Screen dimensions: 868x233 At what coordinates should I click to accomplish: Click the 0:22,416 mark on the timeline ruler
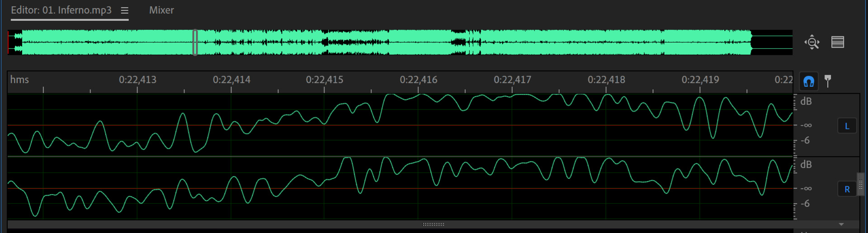(x=418, y=81)
